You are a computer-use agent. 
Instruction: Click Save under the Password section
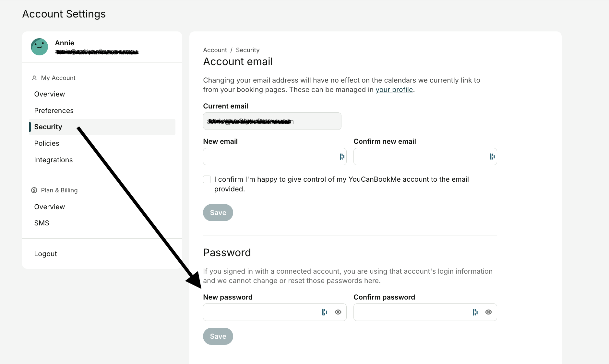(x=218, y=336)
